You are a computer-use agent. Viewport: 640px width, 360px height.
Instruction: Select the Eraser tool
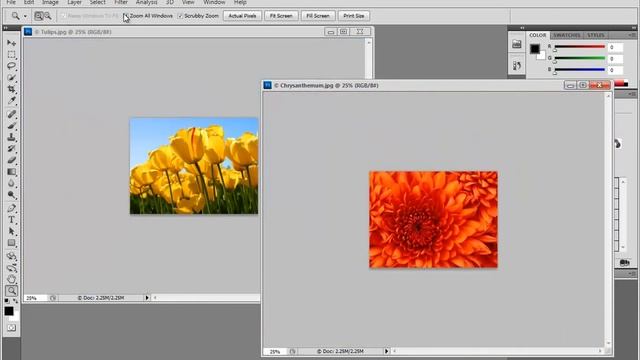click(11, 160)
